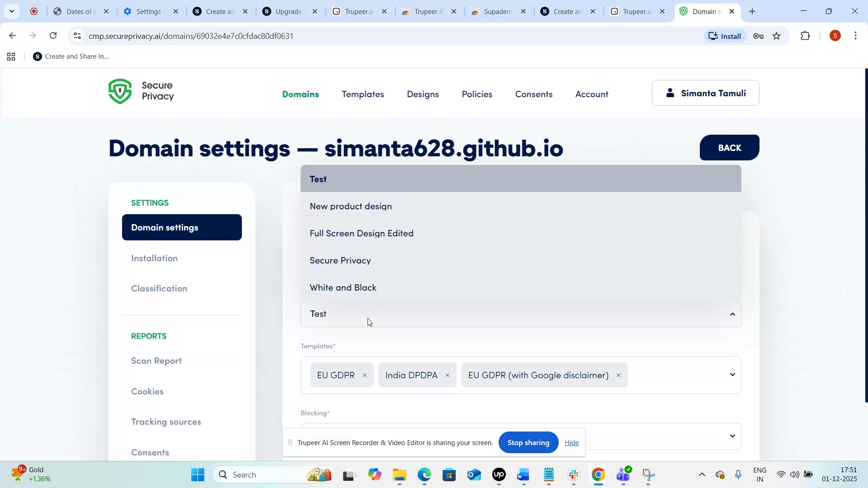Click the Install site icon in address bar
This screenshot has width=868, height=488.
(x=725, y=36)
